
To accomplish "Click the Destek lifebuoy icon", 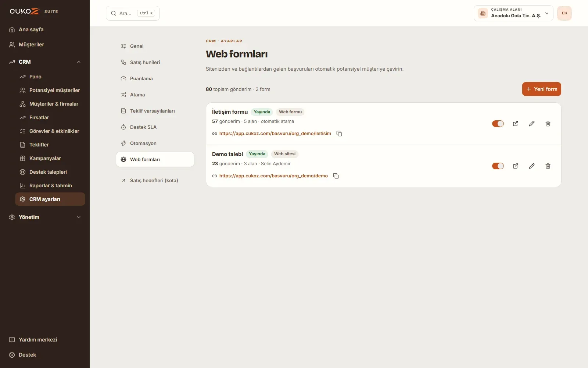I will click(12, 355).
